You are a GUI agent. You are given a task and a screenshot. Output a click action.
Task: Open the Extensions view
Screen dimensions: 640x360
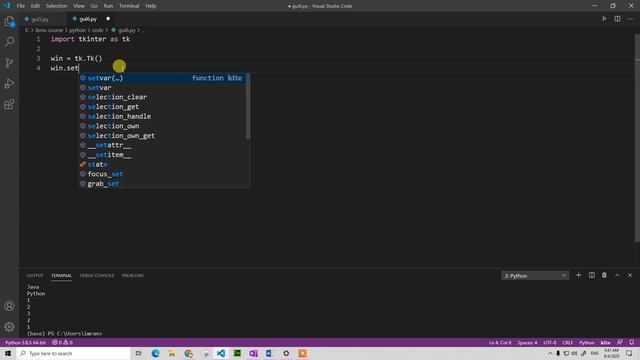[x=9, y=104]
